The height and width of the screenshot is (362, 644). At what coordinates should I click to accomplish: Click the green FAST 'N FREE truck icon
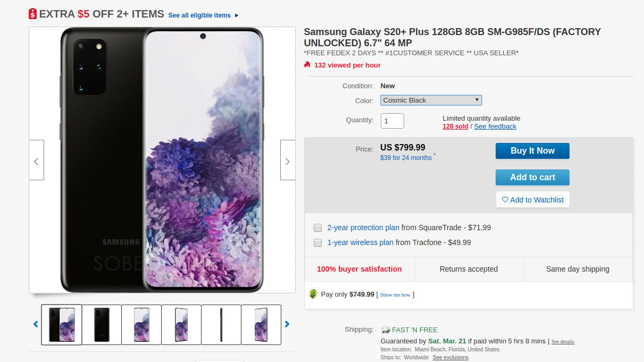pyautogui.click(x=386, y=330)
